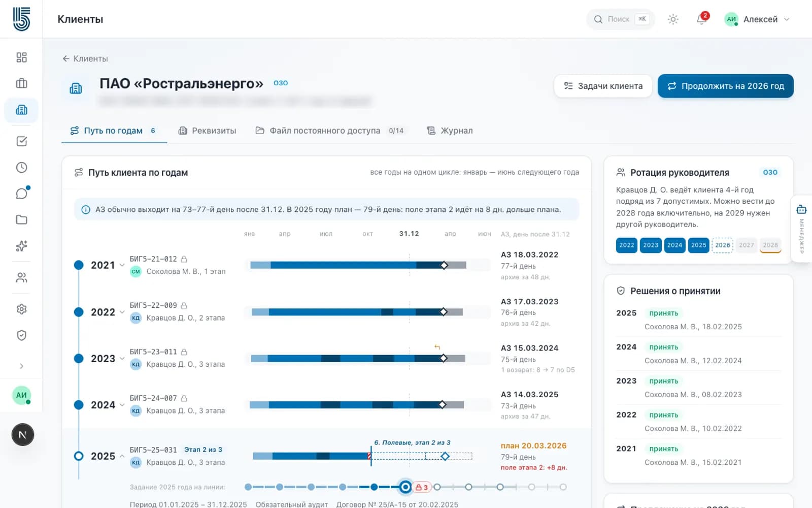Click the принять status for 2025 decision
Viewport: 812px width, 508px height.
click(x=664, y=313)
